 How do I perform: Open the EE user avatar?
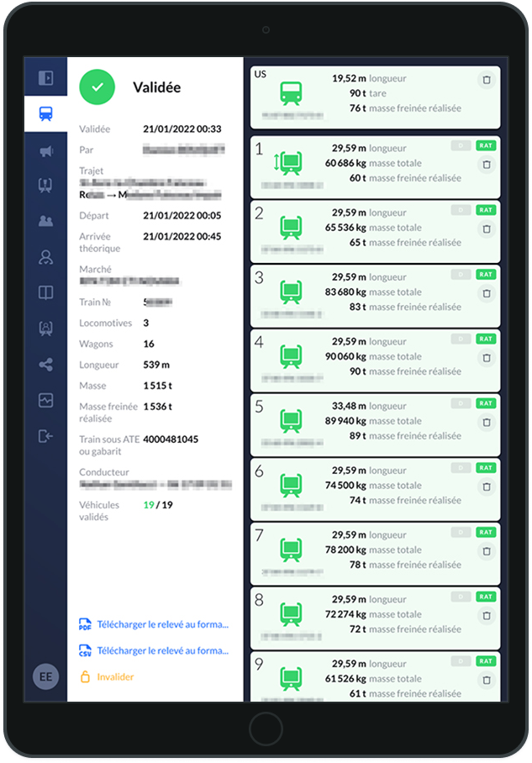pyautogui.click(x=45, y=676)
